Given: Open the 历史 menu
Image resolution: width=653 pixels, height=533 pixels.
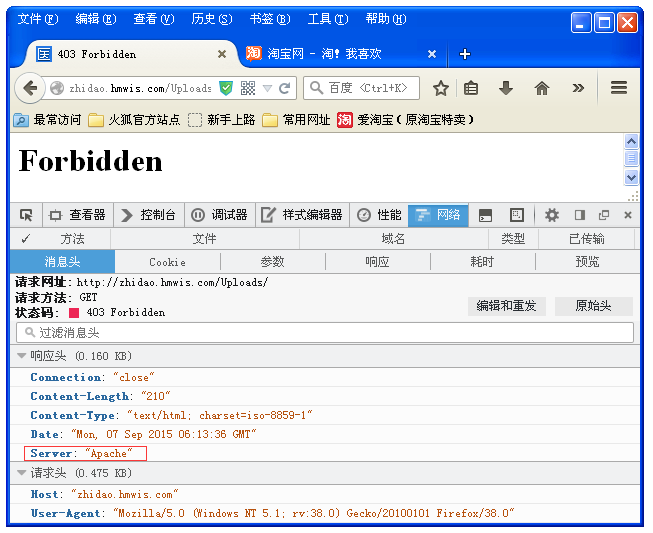Looking at the screenshot, I should point(212,19).
